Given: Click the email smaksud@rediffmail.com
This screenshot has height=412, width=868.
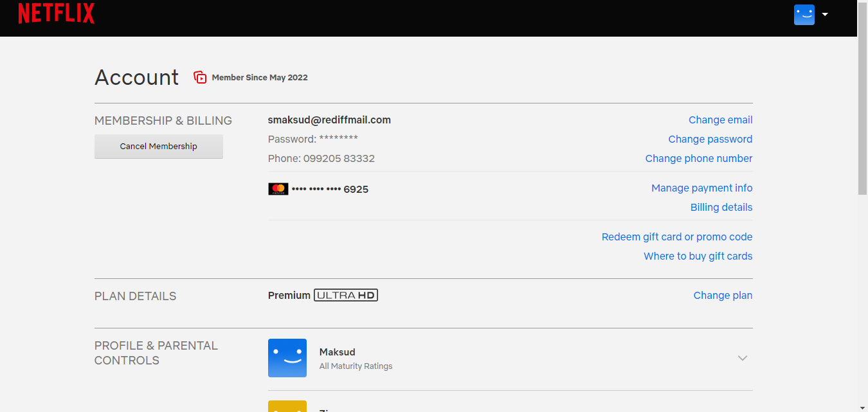Looking at the screenshot, I should (329, 120).
